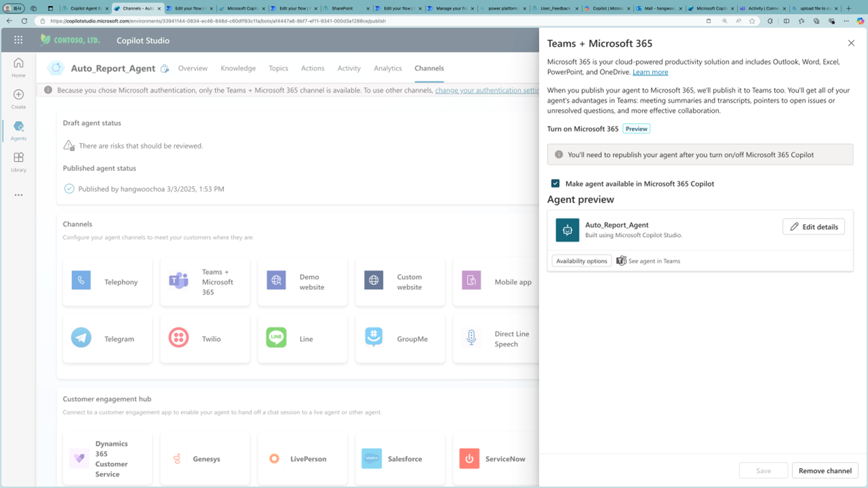This screenshot has height=488, width=868.
Task: Add this page to browser favorites
Action: tap(752, 21)
